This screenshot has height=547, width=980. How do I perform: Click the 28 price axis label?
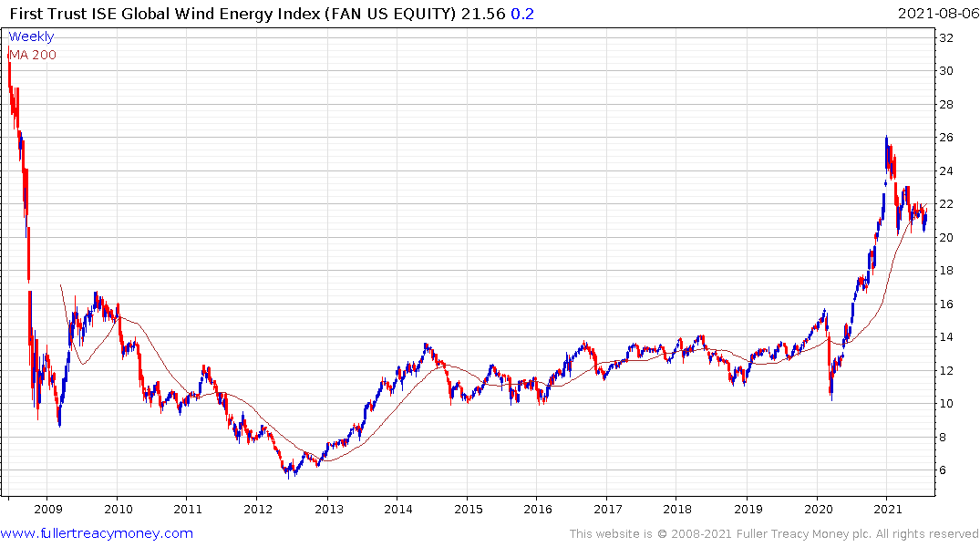[947, 105]
